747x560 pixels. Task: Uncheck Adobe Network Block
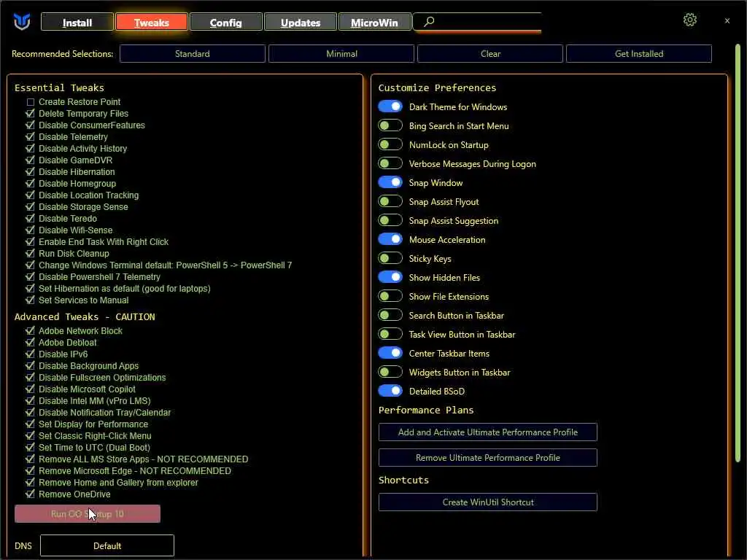31,330
